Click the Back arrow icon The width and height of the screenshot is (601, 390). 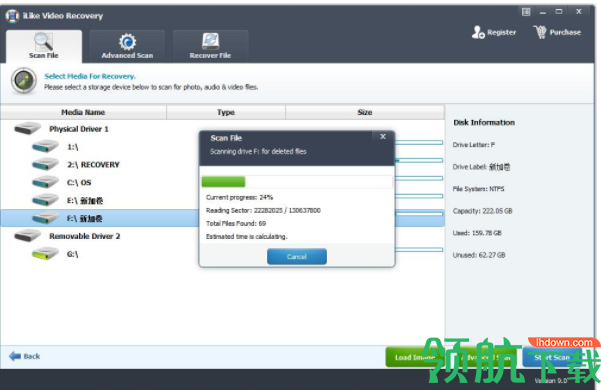pyautogui.click(x=15, y=356)
